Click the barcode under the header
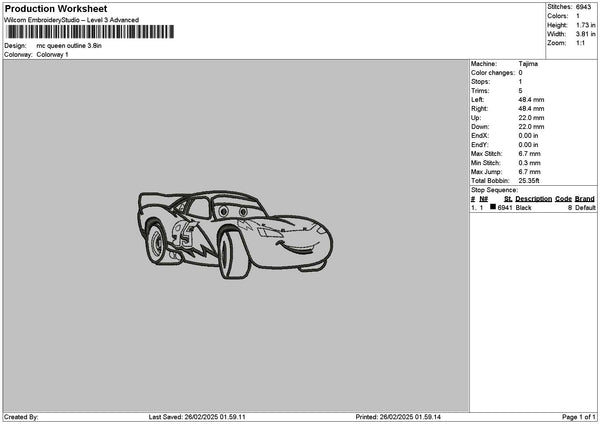Screen dimensions: 600x424 (x=90, y=32)
